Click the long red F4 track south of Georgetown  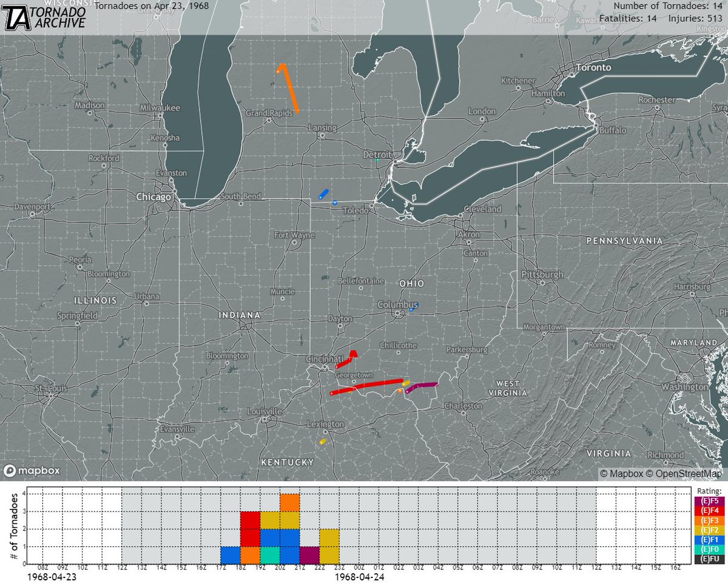[x=367, y=386]
